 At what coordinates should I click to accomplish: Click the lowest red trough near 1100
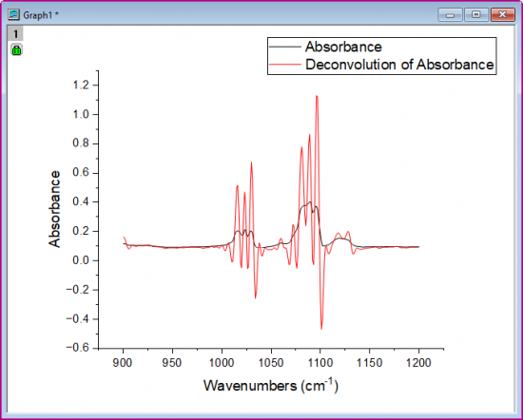pos(321,329)
